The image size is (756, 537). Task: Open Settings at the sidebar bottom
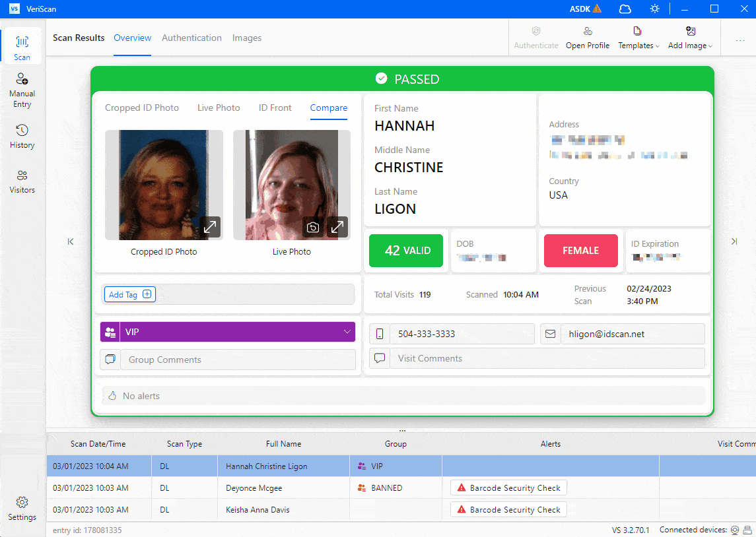point(22,509)
